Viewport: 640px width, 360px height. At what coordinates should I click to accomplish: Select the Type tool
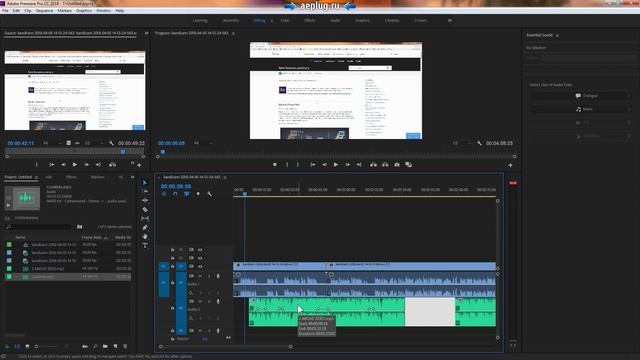[x=145, y=245]
